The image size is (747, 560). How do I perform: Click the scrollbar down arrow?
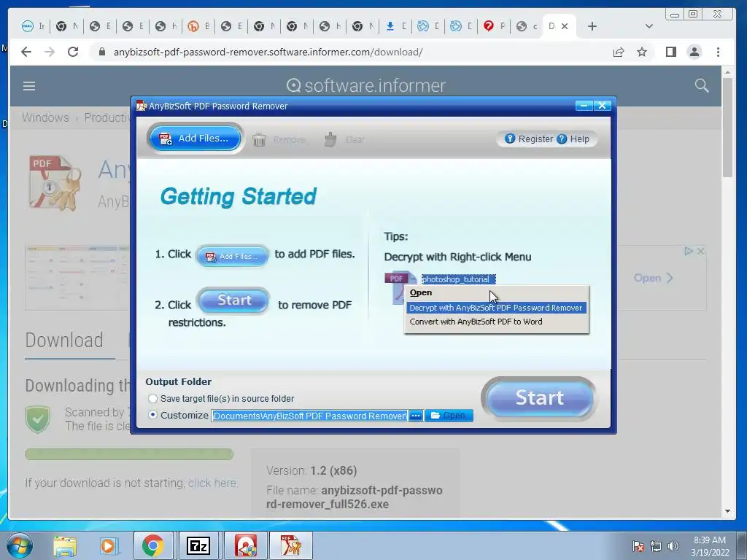[727, 511]
